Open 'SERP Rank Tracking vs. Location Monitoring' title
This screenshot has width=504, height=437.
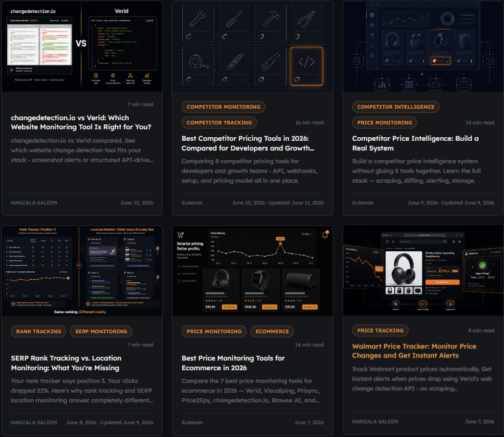(66, 363)
